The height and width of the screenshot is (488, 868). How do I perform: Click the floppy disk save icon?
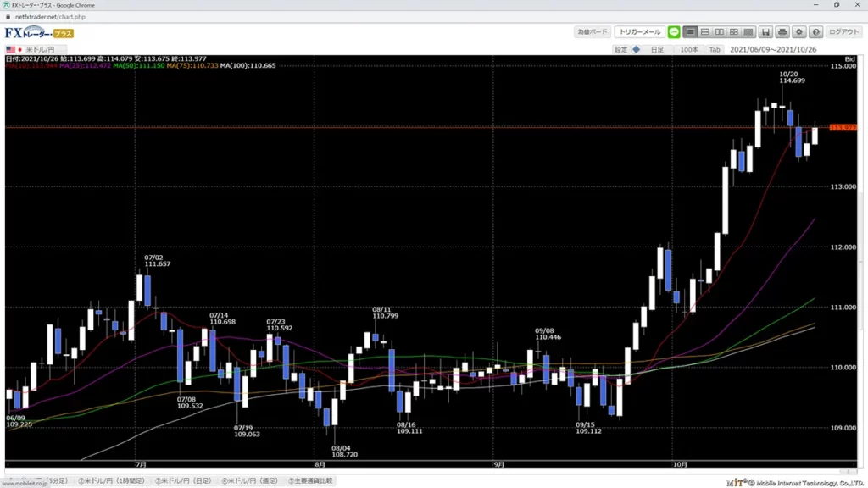tap(765, 32)
